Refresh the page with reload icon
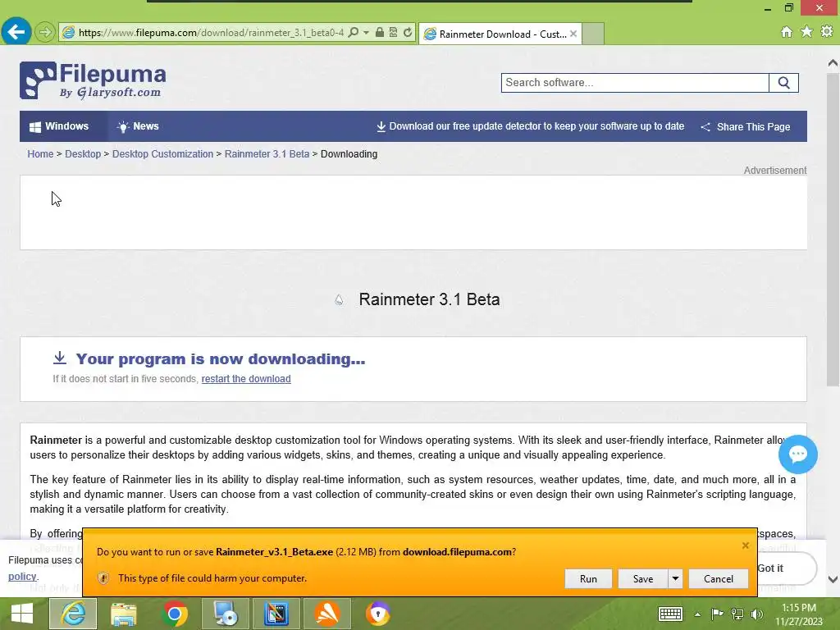 point(408,32)
